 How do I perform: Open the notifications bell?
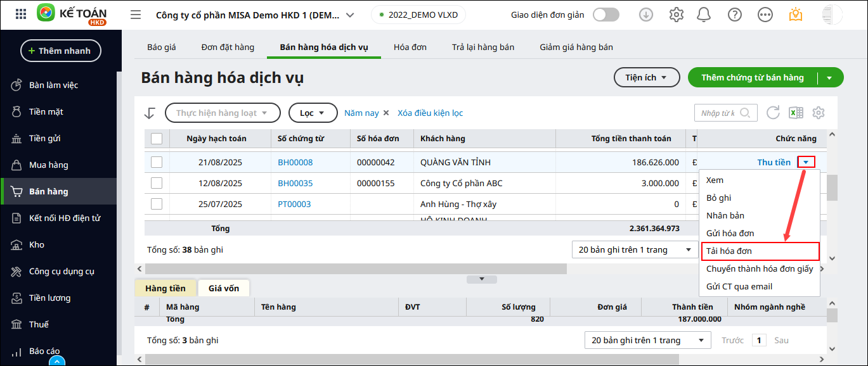tap(703, 15)
